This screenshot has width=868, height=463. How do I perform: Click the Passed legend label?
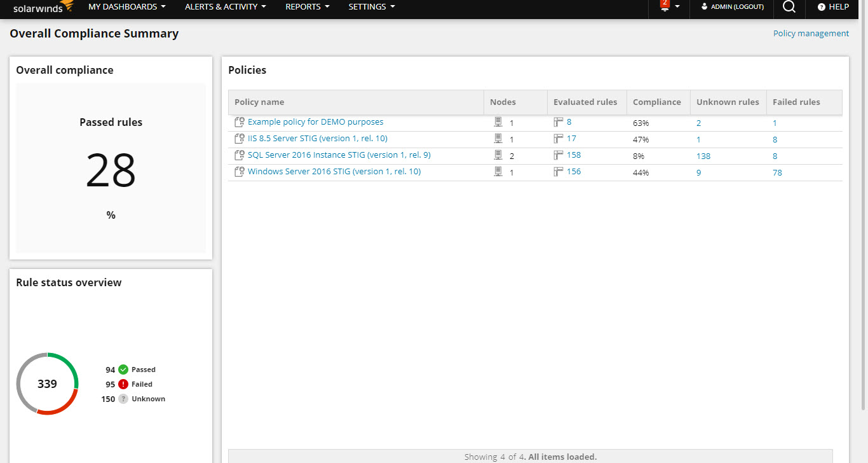point(144,370)
